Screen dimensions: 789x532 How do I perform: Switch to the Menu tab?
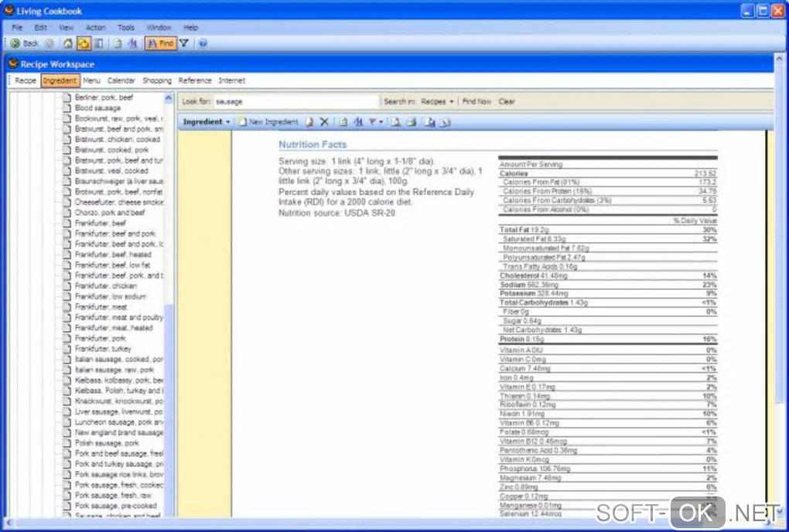point(91,80)
